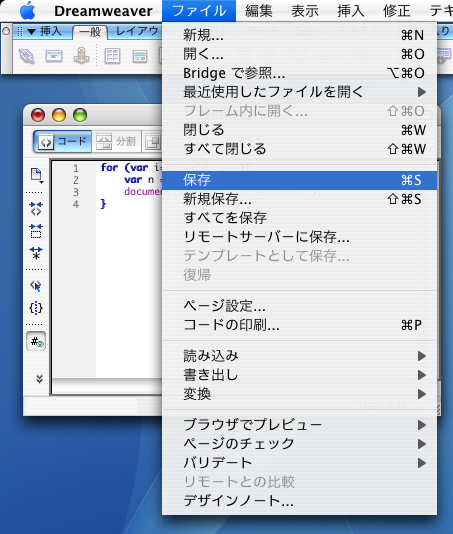Click the 'for' keyword in code line 1
The height and width of the screenshot is (534, 453).
click(x=109, y=168)
